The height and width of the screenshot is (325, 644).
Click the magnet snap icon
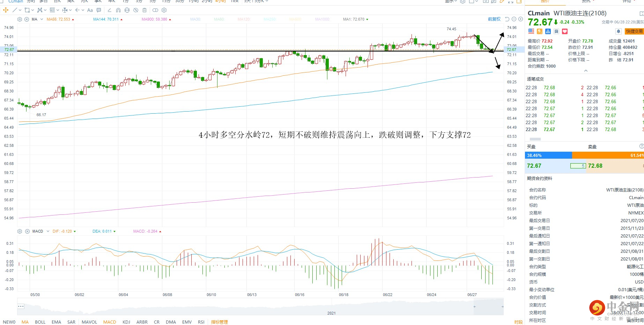click(x=118, y=10)
